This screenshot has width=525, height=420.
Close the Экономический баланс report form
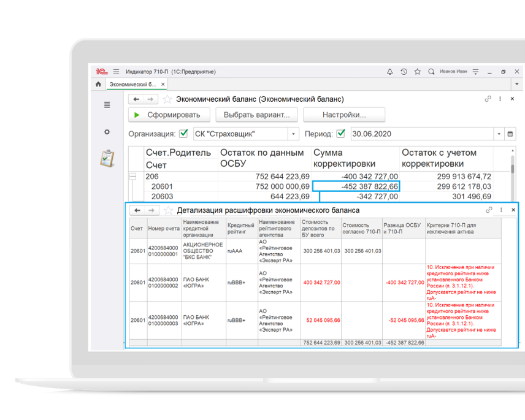pyautogui.click(x=512, y=99)
